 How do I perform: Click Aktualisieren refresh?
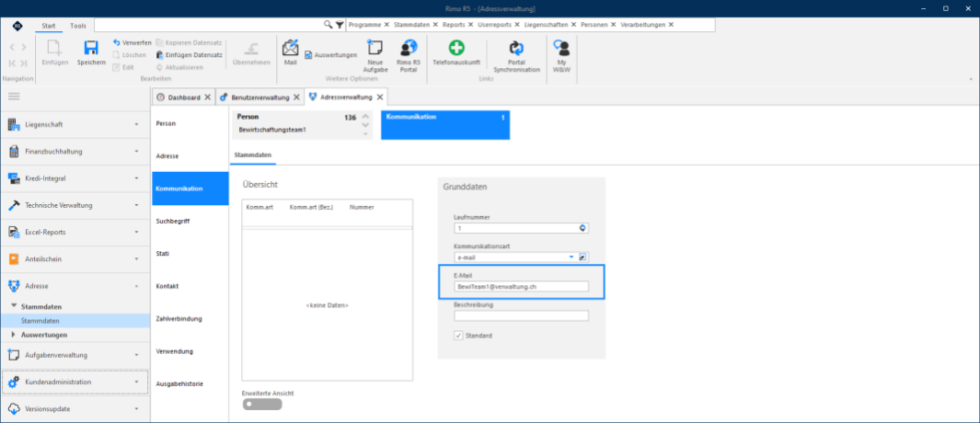[x=179, y=67]
